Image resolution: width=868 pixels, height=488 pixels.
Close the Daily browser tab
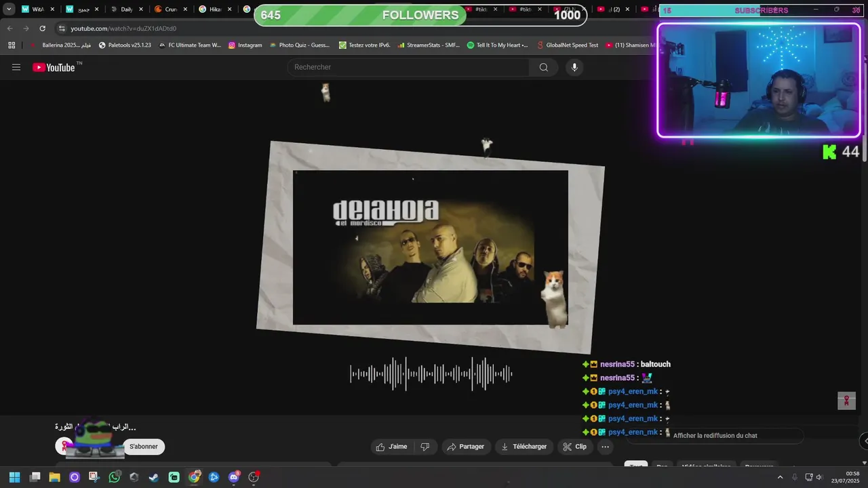[141, 9]
